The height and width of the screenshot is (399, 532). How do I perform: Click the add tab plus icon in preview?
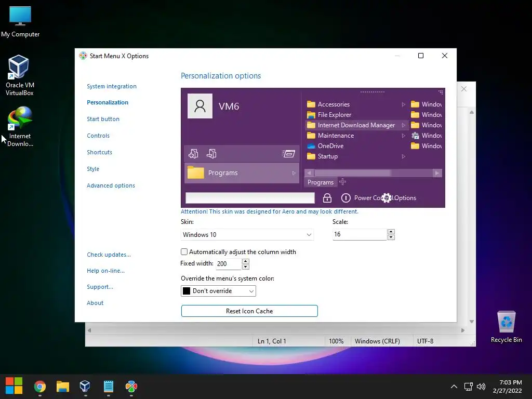(x=343, y=182)
